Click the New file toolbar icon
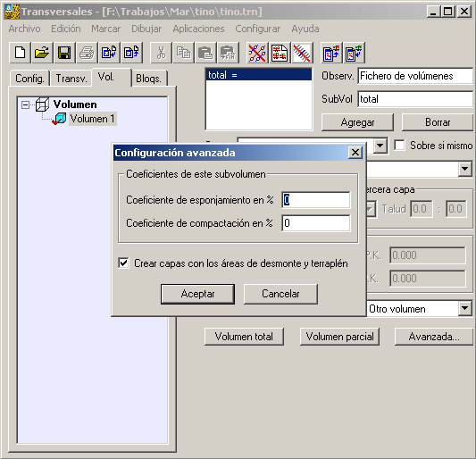The width and height of the screenshot is (476, 459). coord(20,53)
